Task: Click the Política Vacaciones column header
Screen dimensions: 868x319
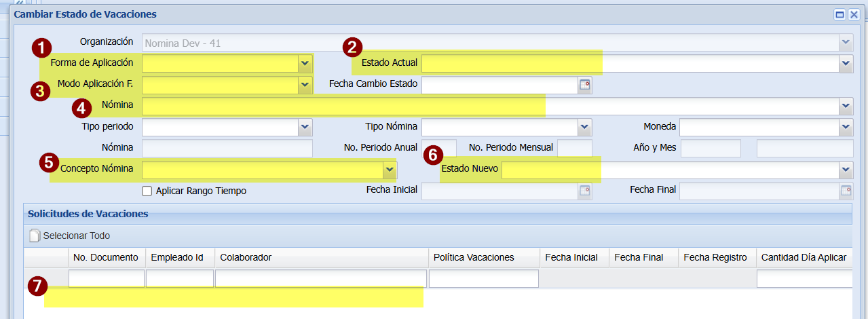Action: (x=484, y=257)
